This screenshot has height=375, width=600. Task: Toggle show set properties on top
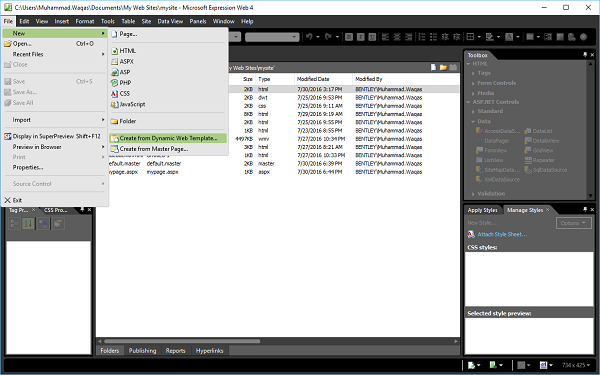pyautogui.click(x=43, y=223)
